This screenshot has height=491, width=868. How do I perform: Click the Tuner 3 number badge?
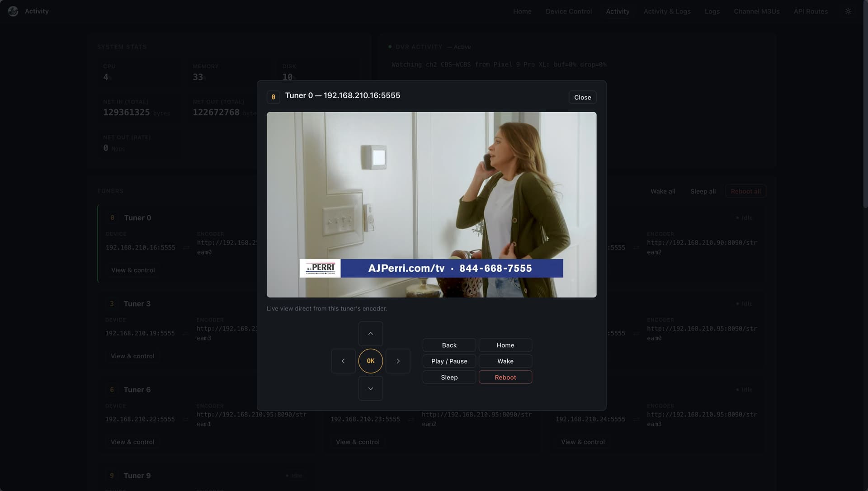tap(112, 303)
